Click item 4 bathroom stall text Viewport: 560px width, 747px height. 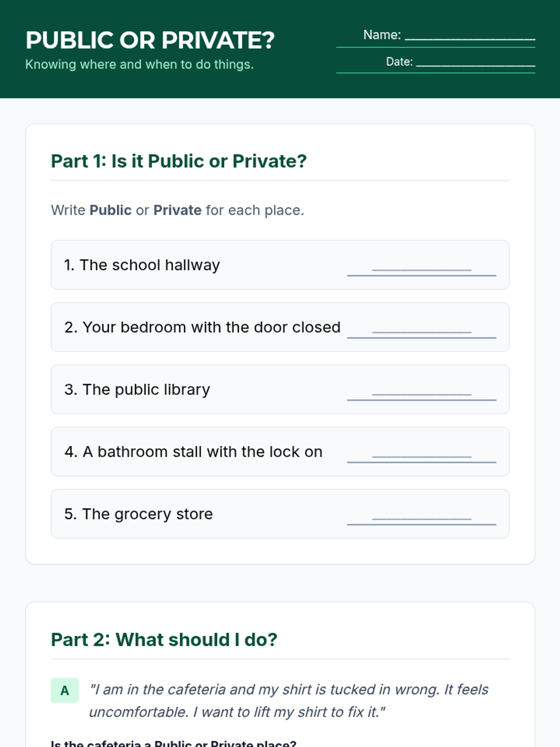193,451
